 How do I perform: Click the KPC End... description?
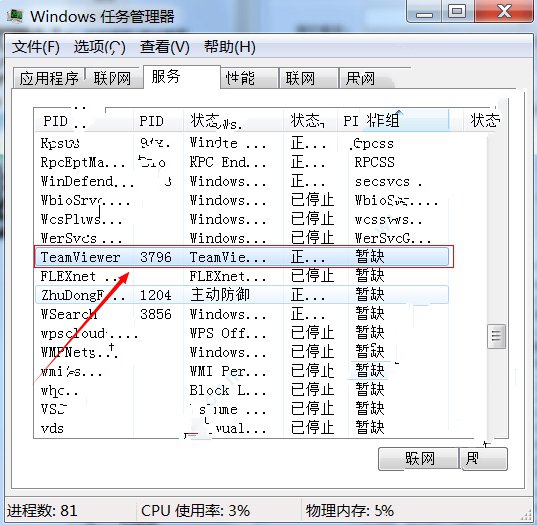tap(228, 162)
